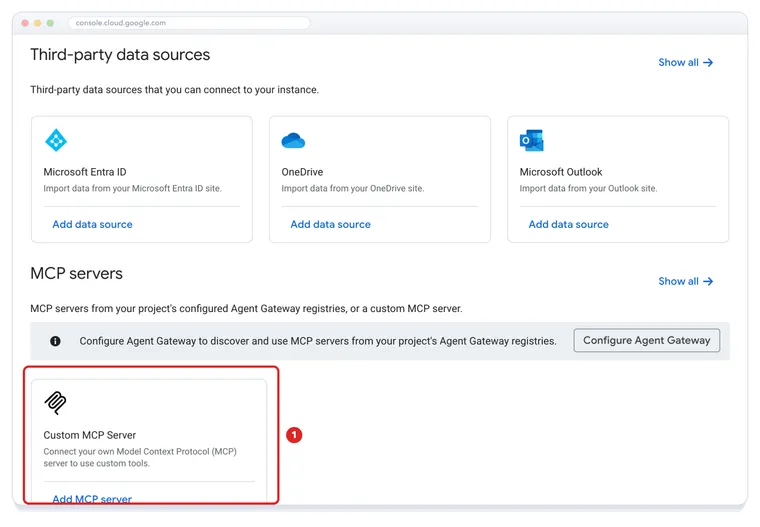Screen dimensions: 760x527
Task: Add data source for Microsoft Outlook
Action: click(569, 224)
